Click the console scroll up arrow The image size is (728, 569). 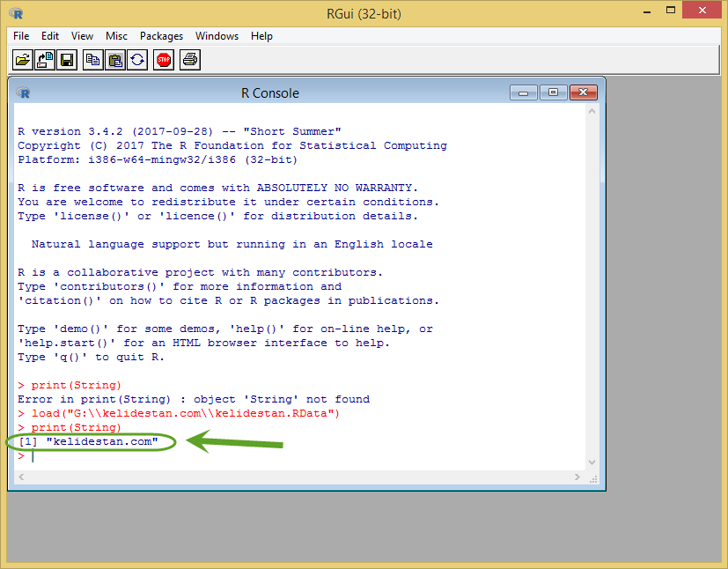click(x=592, y=112)
